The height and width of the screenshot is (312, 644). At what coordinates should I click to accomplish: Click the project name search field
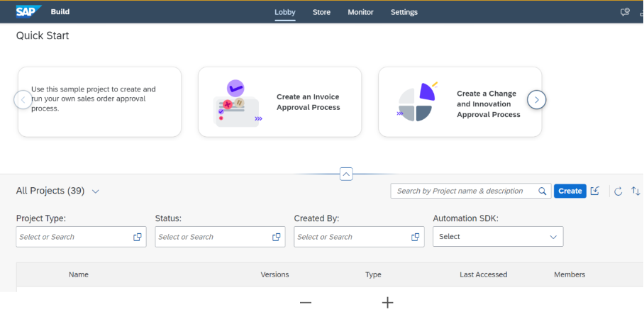click(x=465, y=191)
